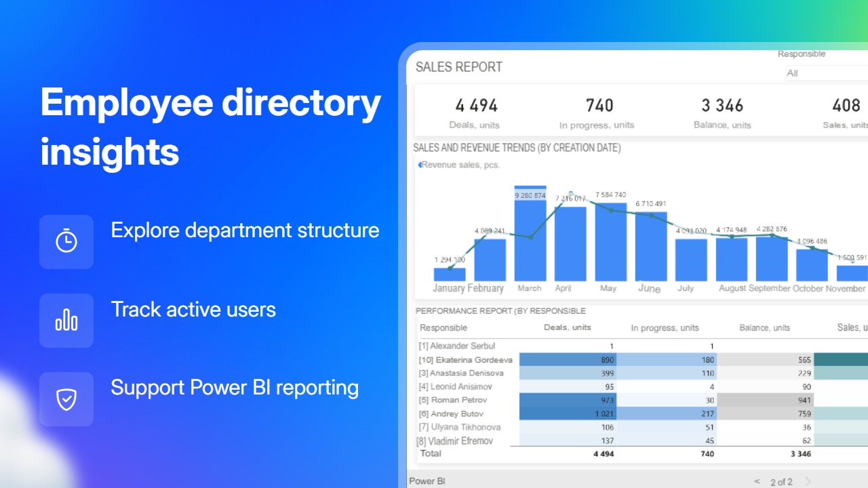Select the March bar in the revenue chart
This screenshot has height=488, width=868.
(x=530, y=233)
